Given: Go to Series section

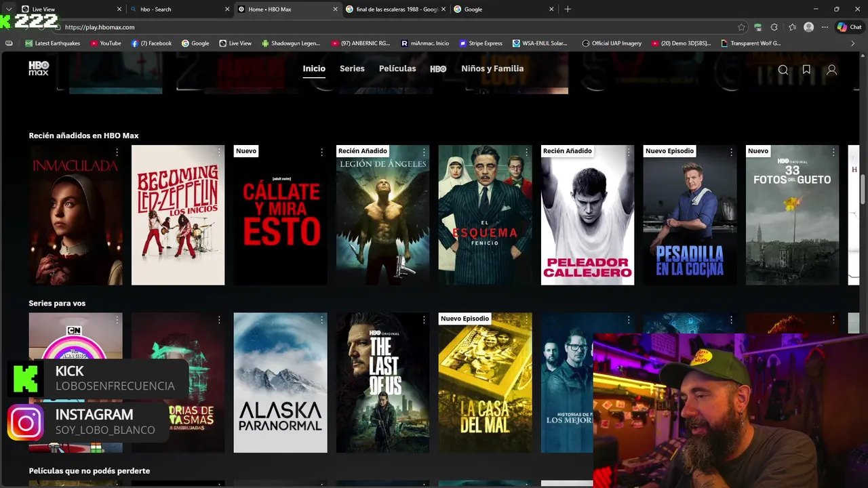Looking at the screenshot, I should point(352,68).
